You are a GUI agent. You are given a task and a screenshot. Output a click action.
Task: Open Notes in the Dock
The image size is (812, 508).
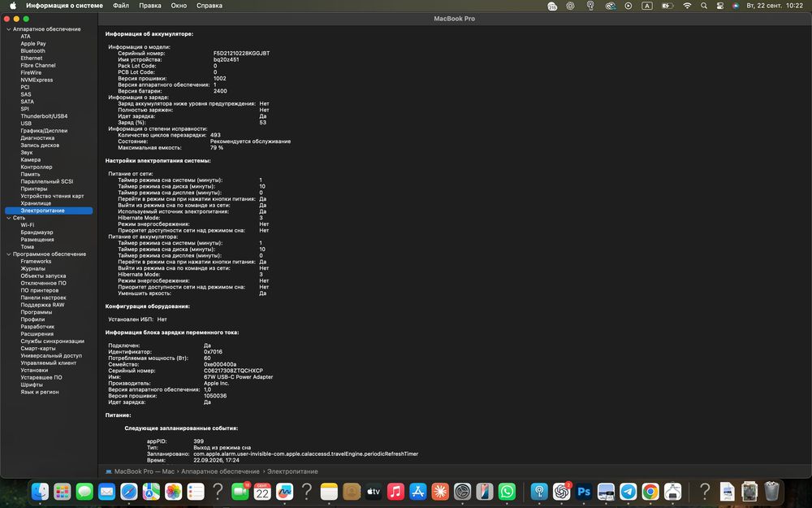329,492
